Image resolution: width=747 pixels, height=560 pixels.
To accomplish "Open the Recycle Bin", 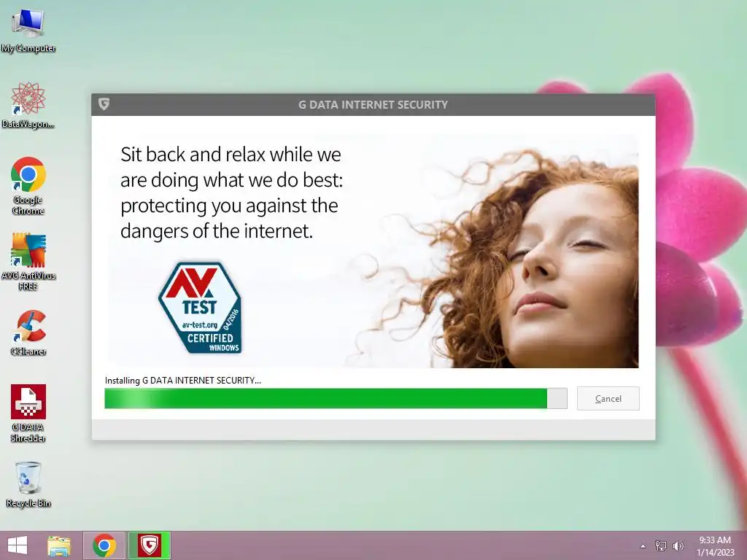I will point(28,484).
